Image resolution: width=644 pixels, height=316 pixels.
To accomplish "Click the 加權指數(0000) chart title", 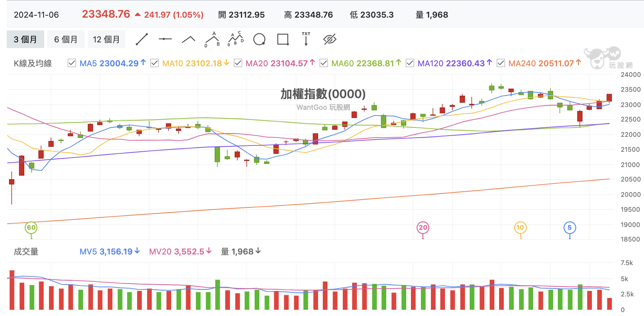I will [x=323, y=94].
